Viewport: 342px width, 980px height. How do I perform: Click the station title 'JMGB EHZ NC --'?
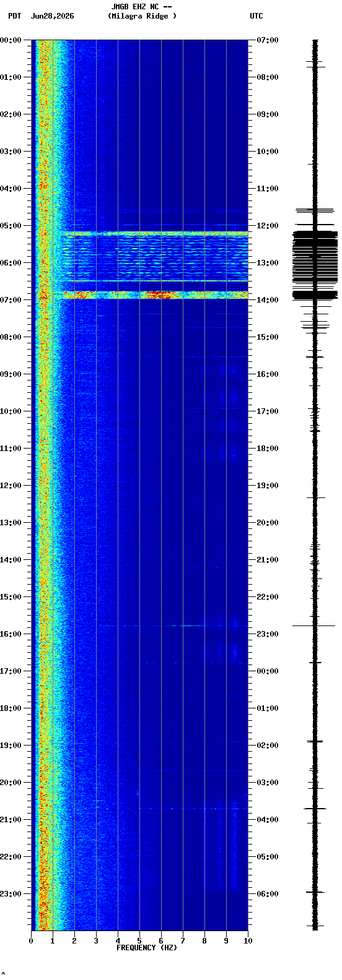141,7
